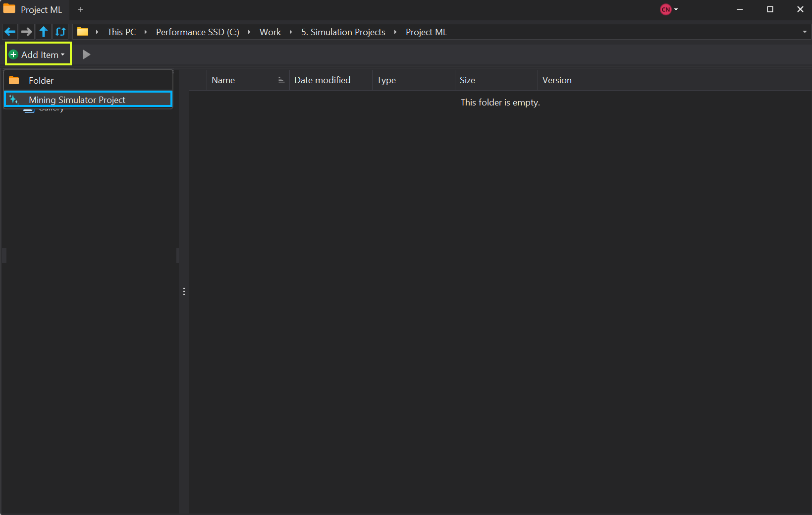Viewport: 812px width, 515px height.
Task: Sort by the Name column header
Action: (x=248, y=80)
